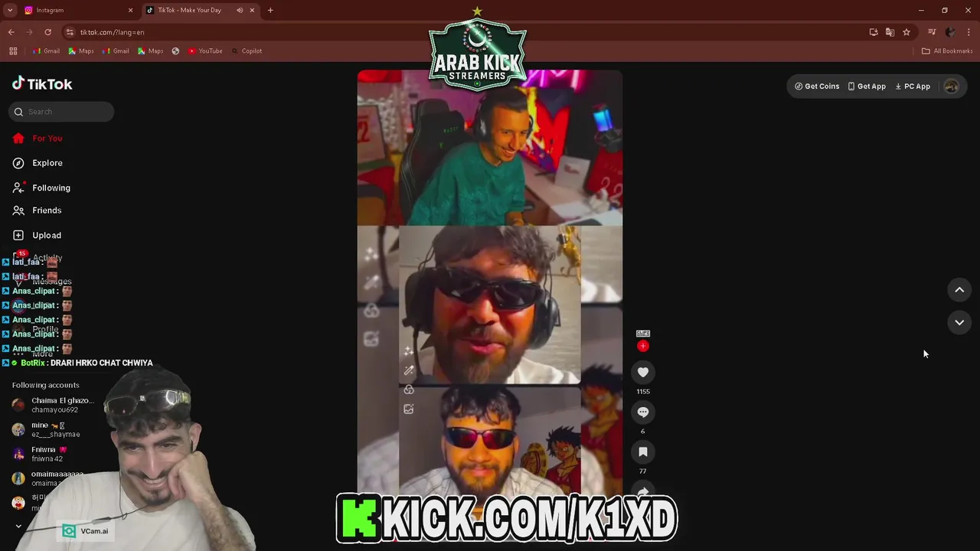Open the apps grid in bookmarks bar

[x=13, y=51]
